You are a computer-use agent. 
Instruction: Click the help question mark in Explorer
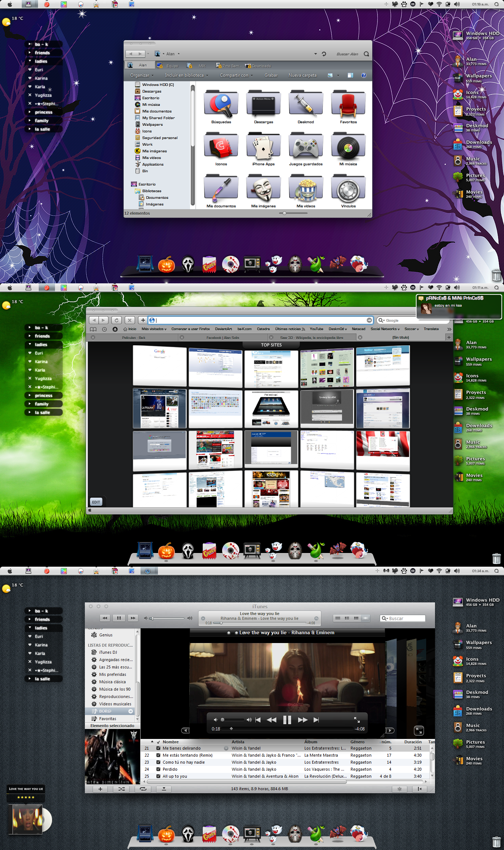click(363, 75)
